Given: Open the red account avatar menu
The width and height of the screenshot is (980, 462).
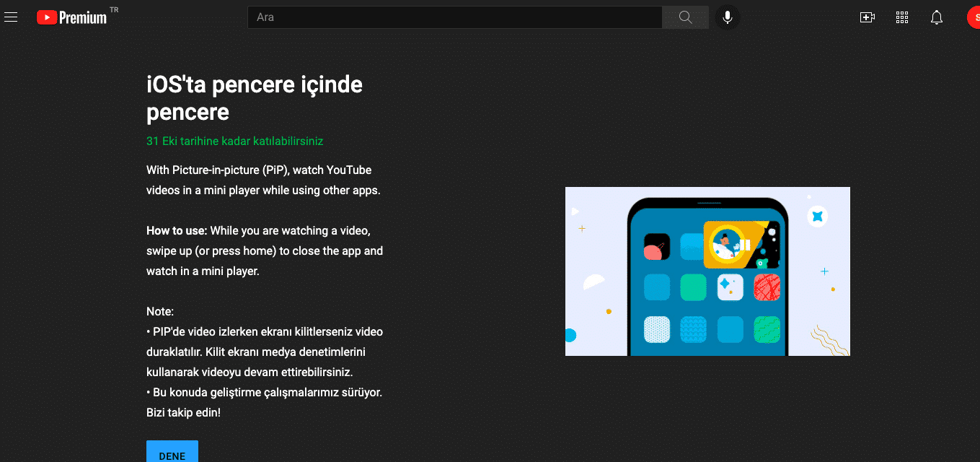Looking at the screenshot, I should tap(974, 17).
